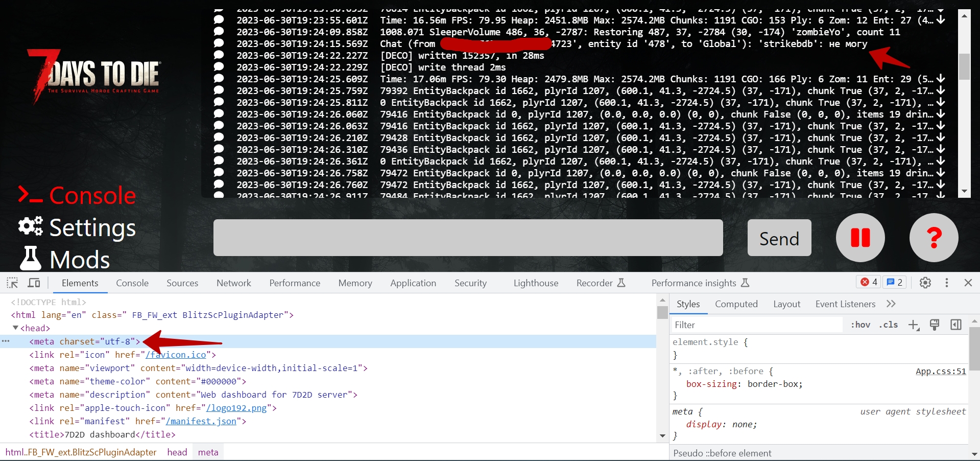Show more Styles pane tabs chevron
The image size is (980, 461).
click(891, 304)
